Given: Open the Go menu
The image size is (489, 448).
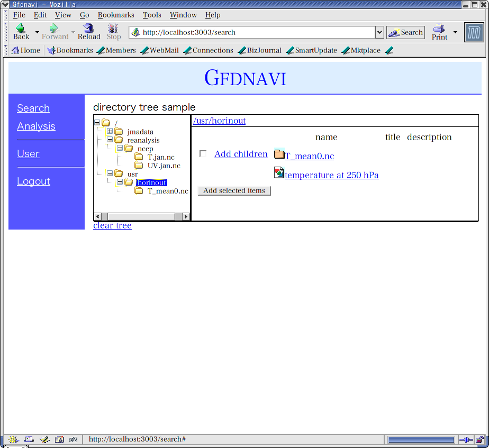Looking at the screenshot, I should [x=84, y=15].
